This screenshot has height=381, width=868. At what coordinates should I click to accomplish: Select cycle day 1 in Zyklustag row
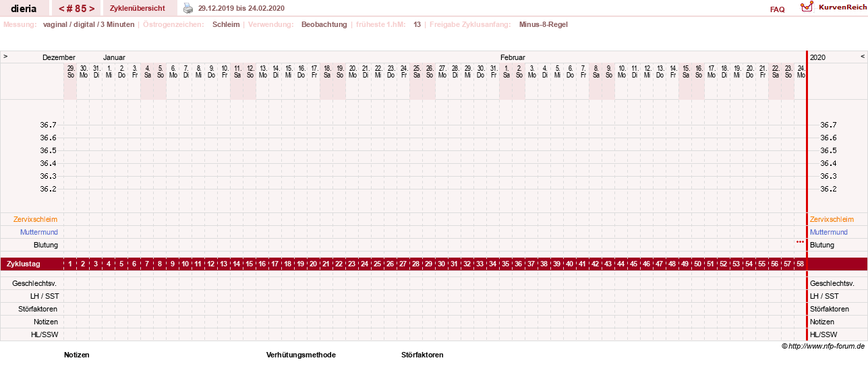point(71,264)
